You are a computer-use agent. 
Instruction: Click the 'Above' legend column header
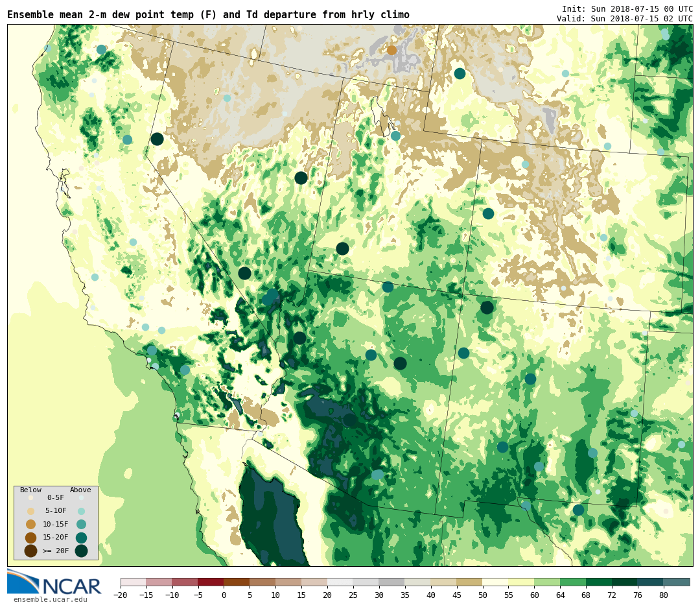point(80,490)
